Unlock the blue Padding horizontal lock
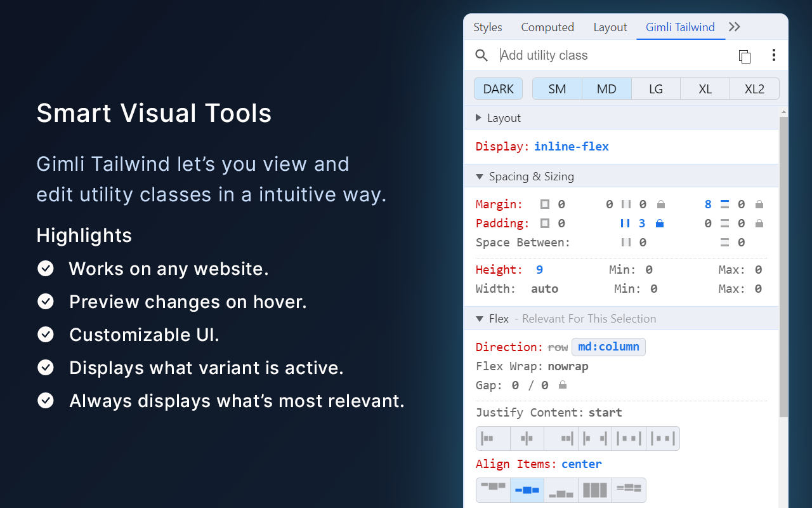 tap(660, 224)
